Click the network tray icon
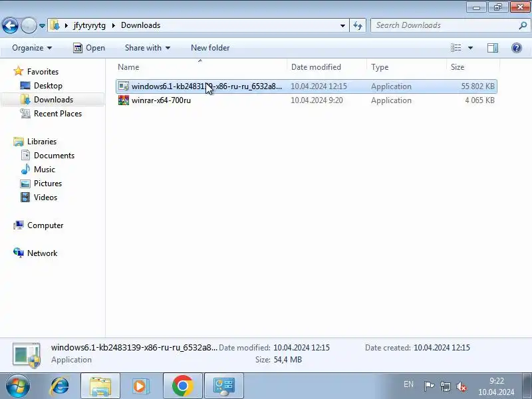This screenshot has height=399, width=532. [x=445, y=386]
